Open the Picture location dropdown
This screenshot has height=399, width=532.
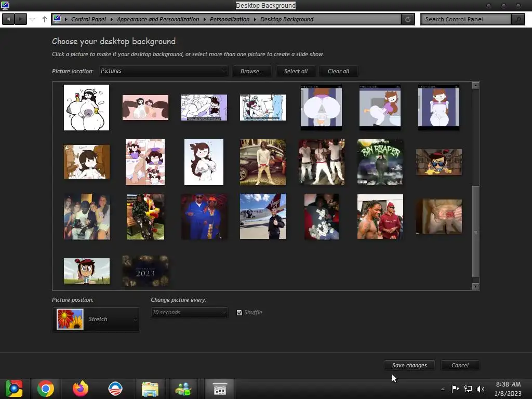pyautogui.click(x=163, y=71)
